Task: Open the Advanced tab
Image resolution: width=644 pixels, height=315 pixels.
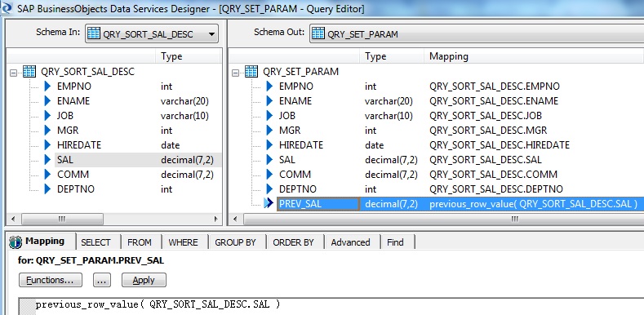Action: [x=350, y=242]
